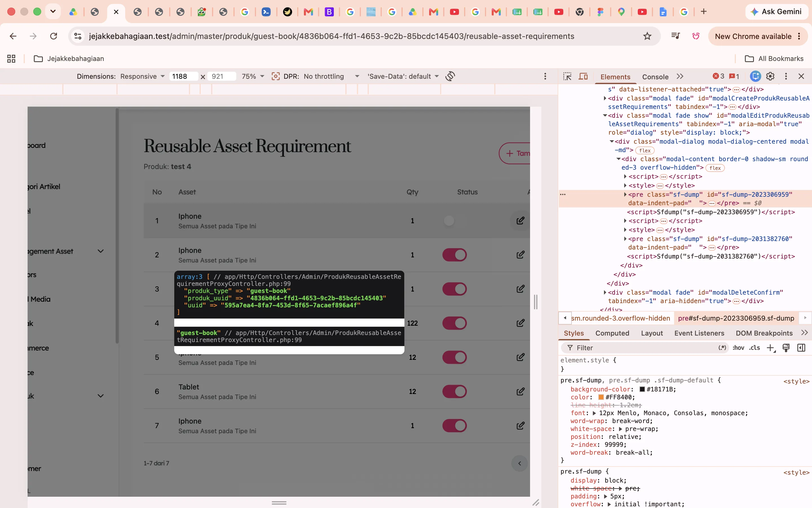Open the media controls icon in Chrome toolbar
Image resolution: width=812 pixels, height=508 pixels.
pyautogui.click(x=676, y=36)
